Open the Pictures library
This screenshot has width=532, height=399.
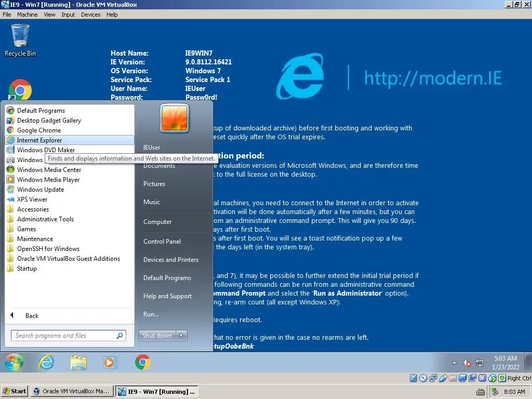pos(154,183)
